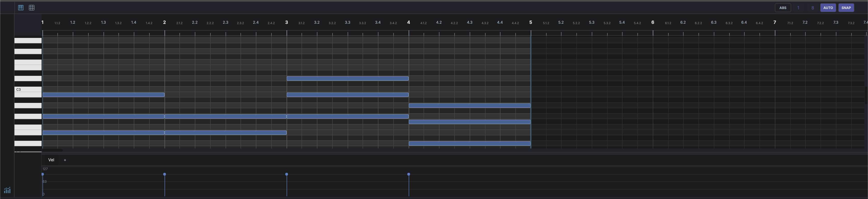Jump to bar 4 on ruler

point(408,22)
